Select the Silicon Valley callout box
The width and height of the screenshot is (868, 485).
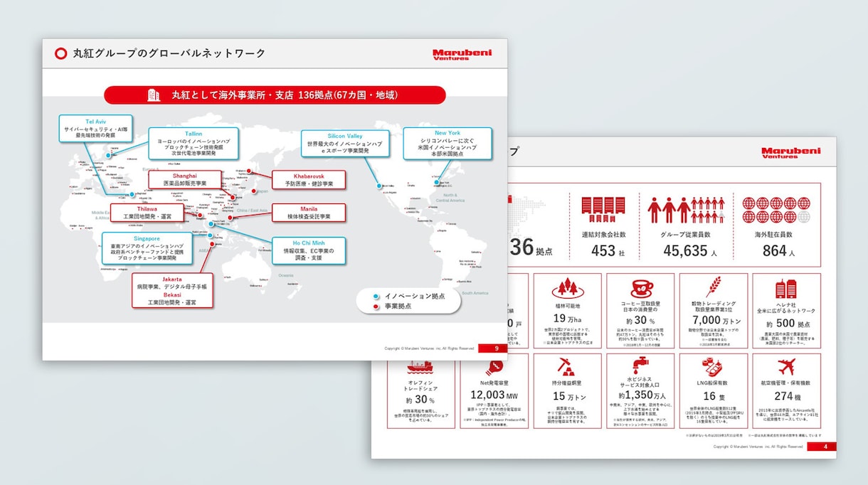tap(345, 144)
